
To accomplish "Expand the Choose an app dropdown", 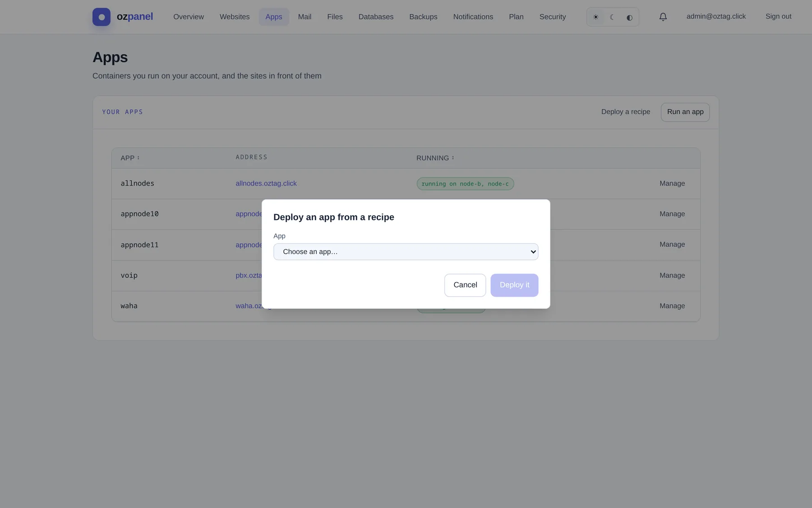I will (406, 252).
